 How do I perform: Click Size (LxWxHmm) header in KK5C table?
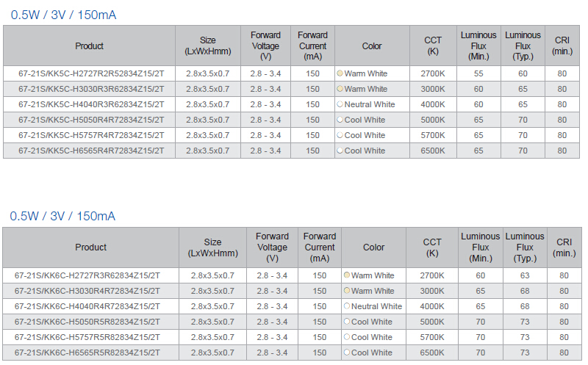tap(208, 46)
